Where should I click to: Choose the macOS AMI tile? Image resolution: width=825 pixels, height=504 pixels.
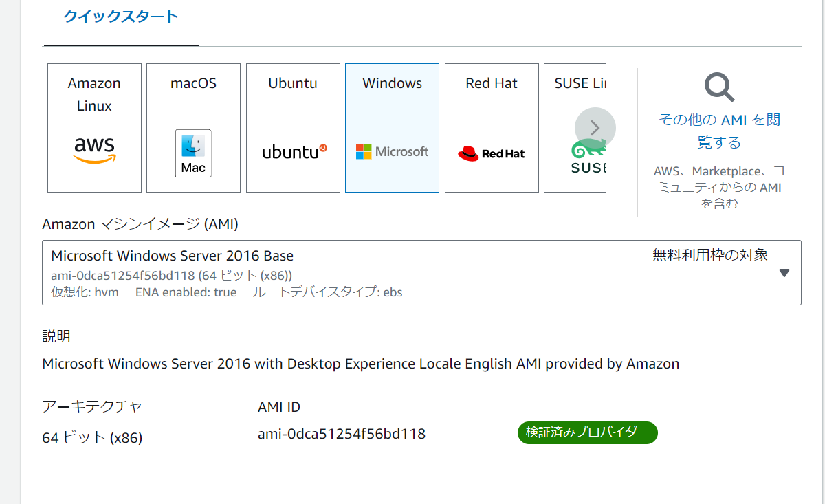click(193, 128)
